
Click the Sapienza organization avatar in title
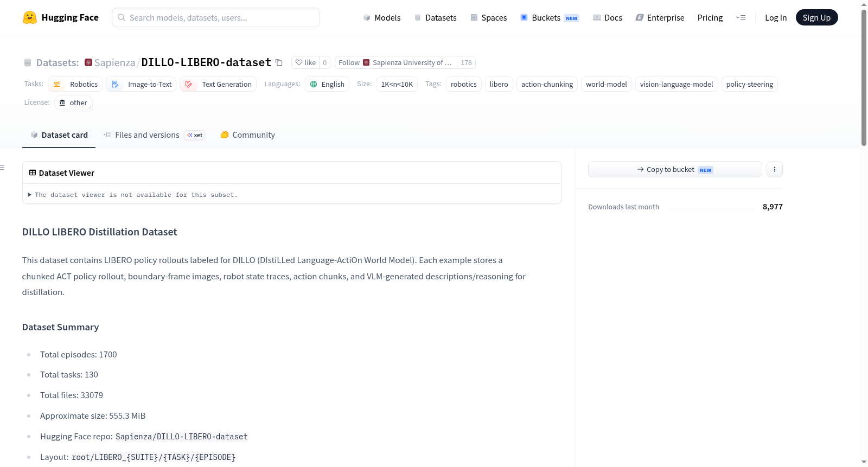(88, 62)
